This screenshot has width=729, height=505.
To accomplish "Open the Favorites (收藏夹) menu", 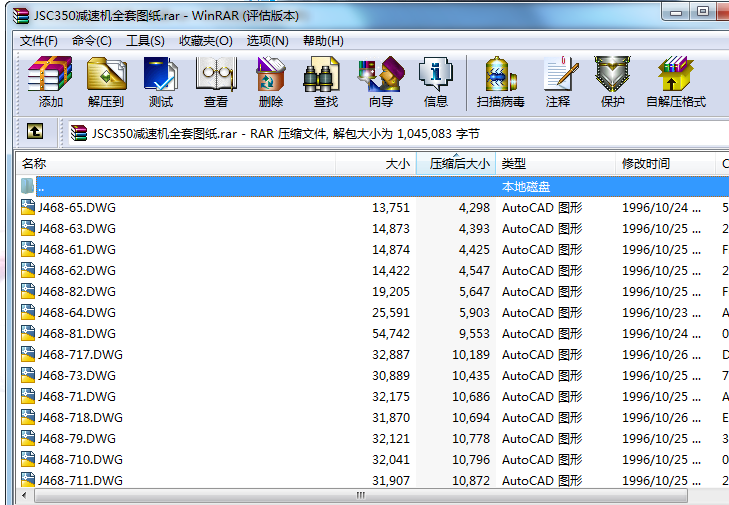I will coord(205,41).
